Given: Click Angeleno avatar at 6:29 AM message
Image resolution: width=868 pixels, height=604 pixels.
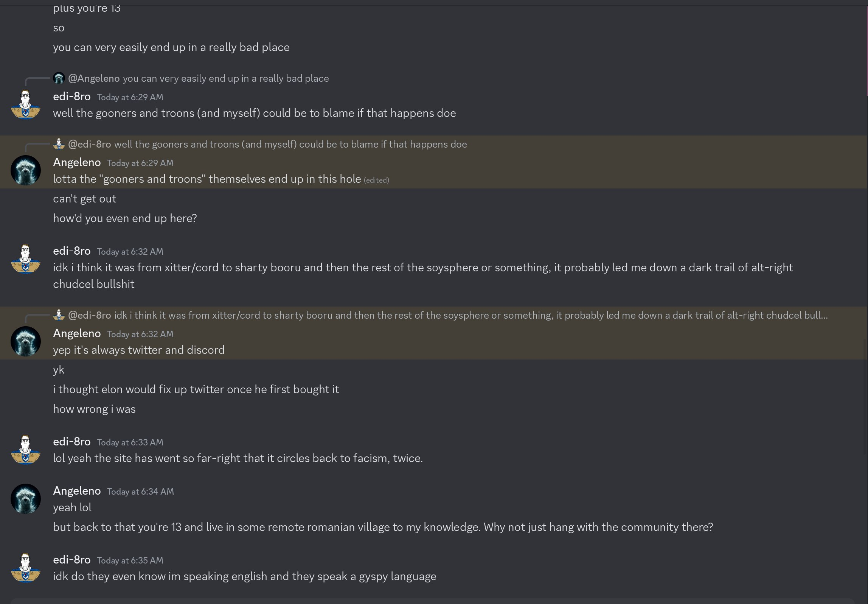Looking at the screenshot, I should 25,170.
